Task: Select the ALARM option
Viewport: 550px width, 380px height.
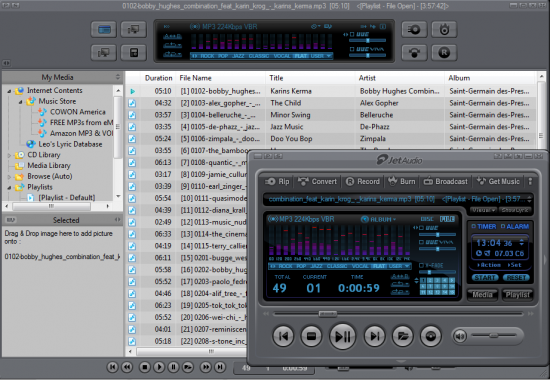Action: click(515, 227)
